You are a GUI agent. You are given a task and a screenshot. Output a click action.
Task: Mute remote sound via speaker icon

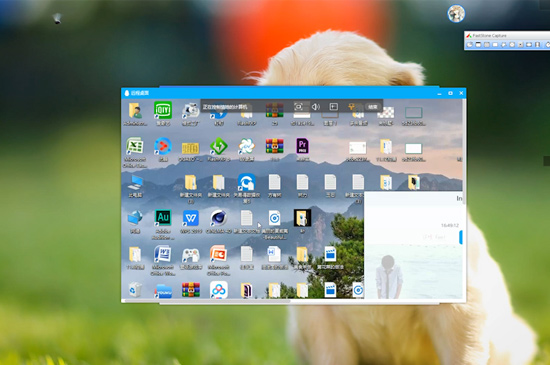tap(316, 107)
